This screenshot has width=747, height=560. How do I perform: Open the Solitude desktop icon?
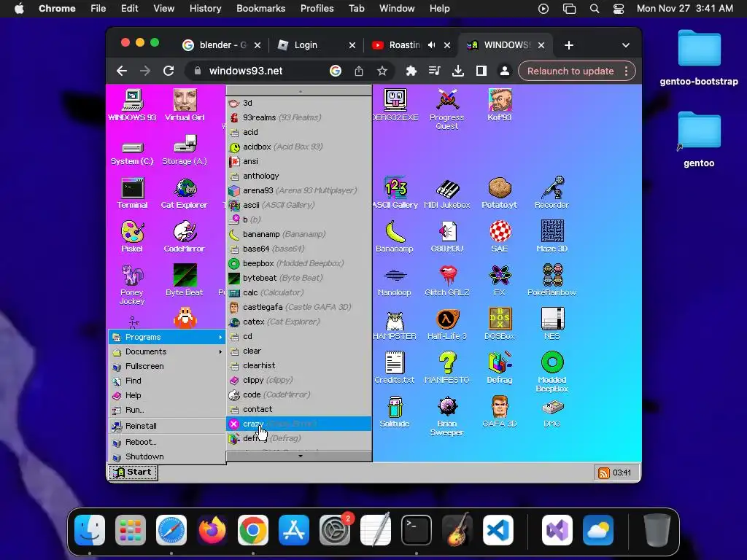point(395,412)
